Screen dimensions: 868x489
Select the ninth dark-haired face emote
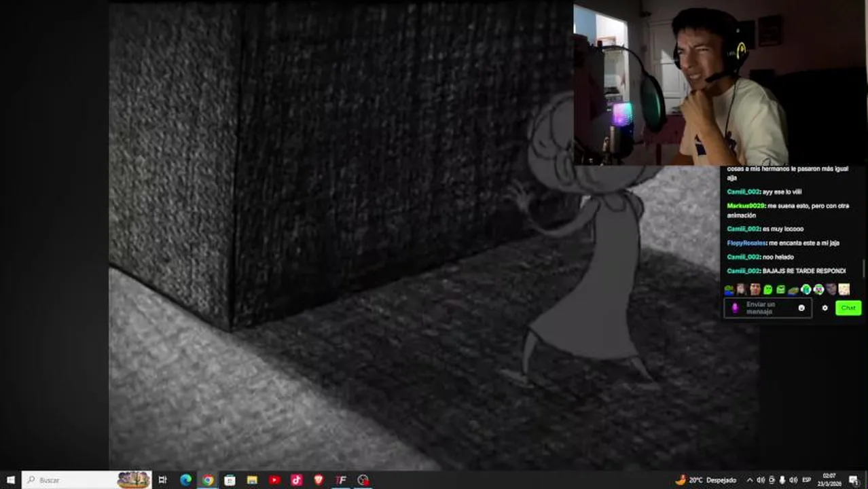[x=831, y=289]
